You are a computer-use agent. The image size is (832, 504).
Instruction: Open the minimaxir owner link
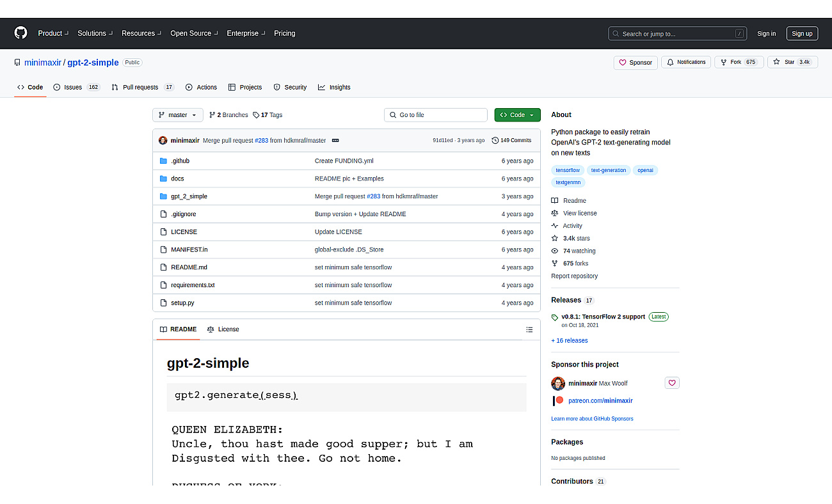click(42, 63)
